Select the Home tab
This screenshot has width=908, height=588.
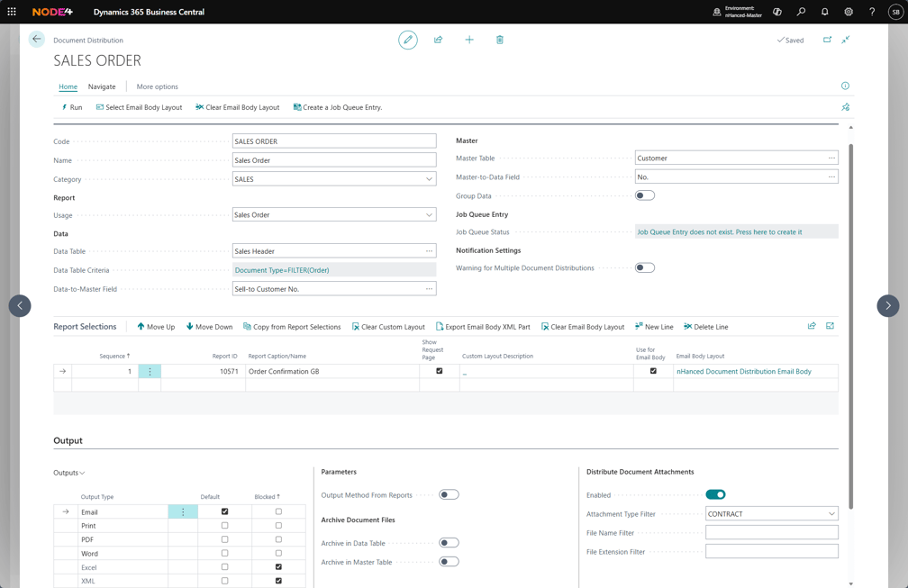coord(68,86)
